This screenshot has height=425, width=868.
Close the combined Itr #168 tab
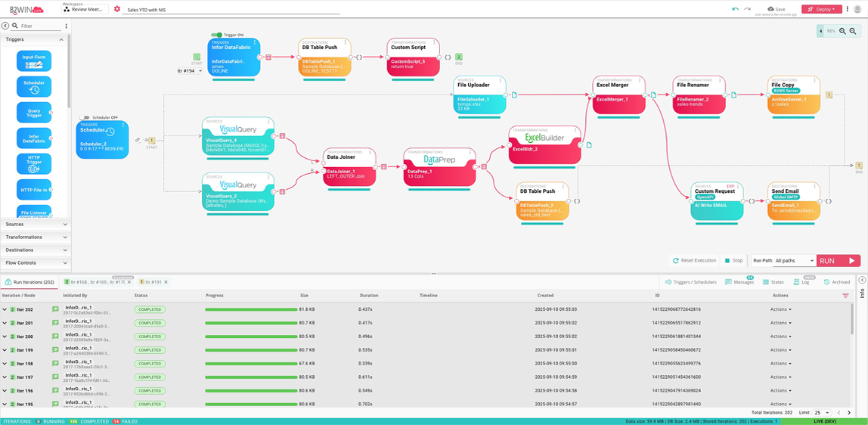(129, 282)
